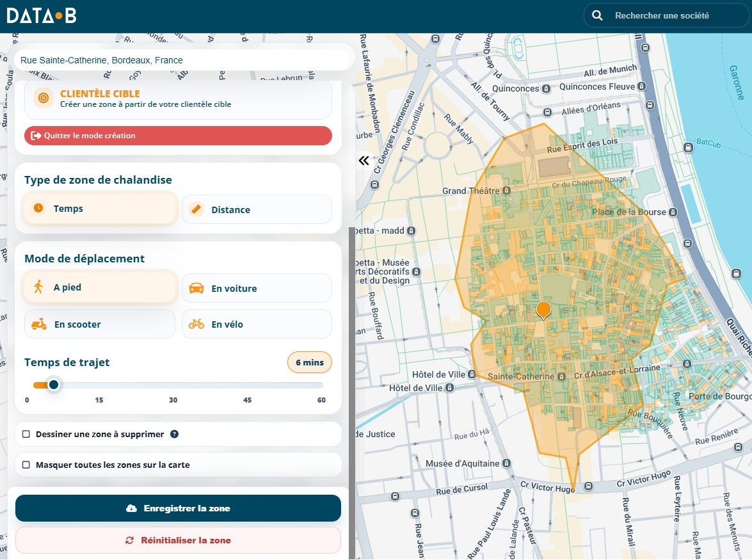Click the travel time slider handle
The height and width of the screenshot is (560, 752).
pos(54,385)
